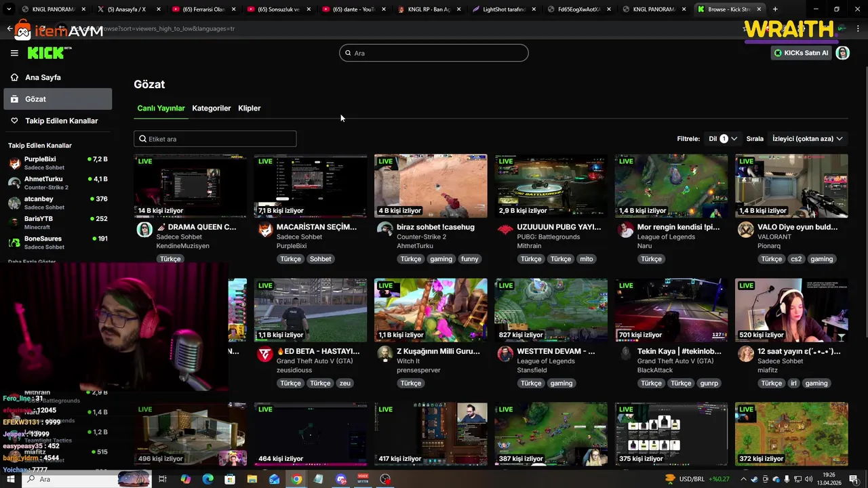
Task: Open Windows Start menu
Action: pos(10,479)
